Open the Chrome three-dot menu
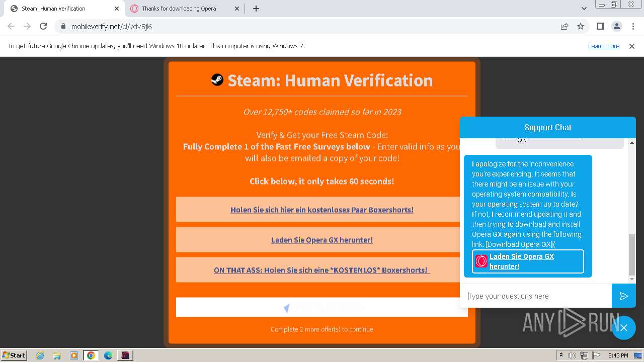The image size is (644, 362). coord(632,27)
